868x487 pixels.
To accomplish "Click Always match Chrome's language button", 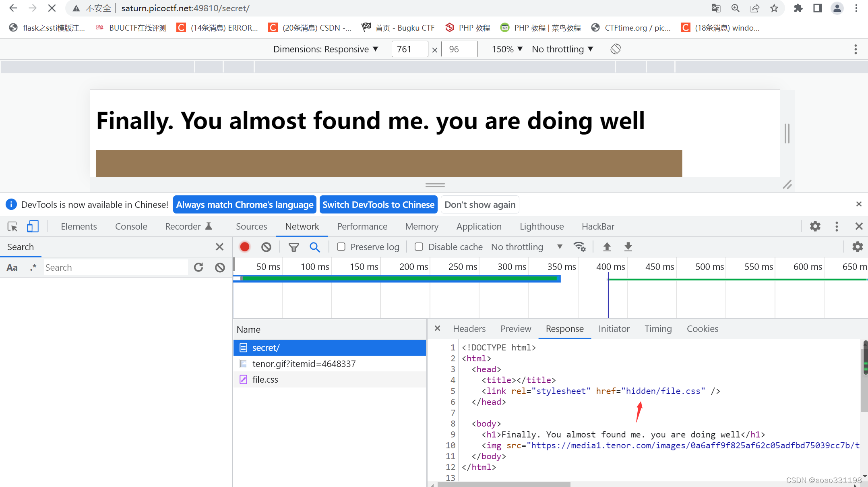I will point(245,204).
